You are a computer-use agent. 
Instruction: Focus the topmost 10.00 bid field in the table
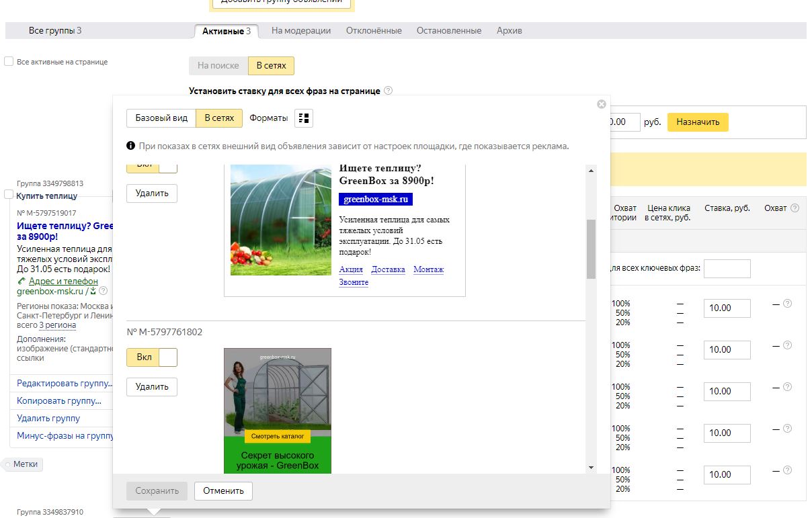[727, 308]
